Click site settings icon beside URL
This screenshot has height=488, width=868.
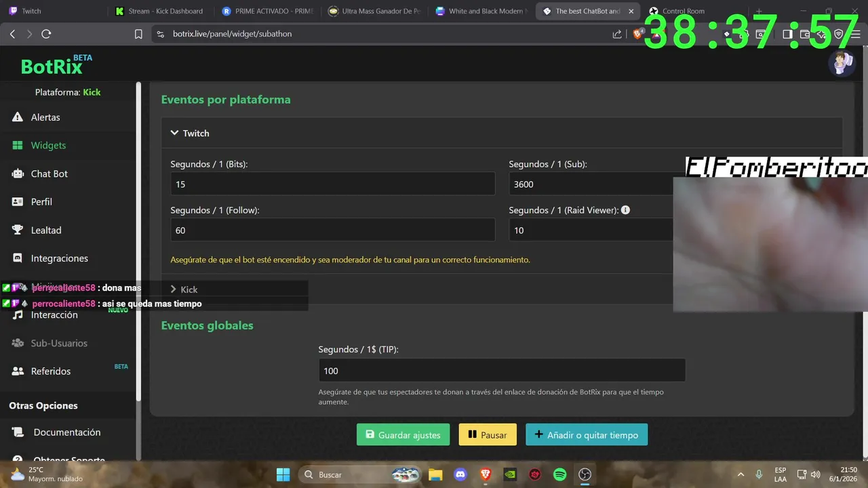coord(160,34)
